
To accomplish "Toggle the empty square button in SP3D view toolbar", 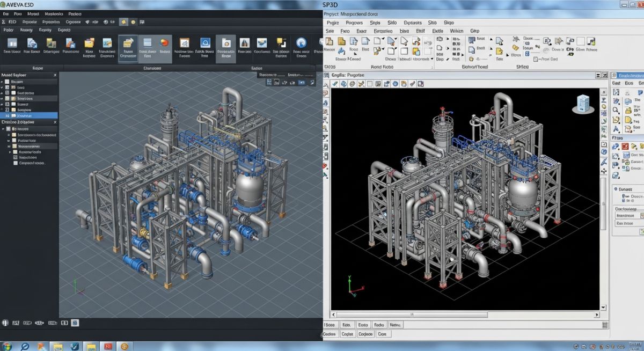I will 370,84.
